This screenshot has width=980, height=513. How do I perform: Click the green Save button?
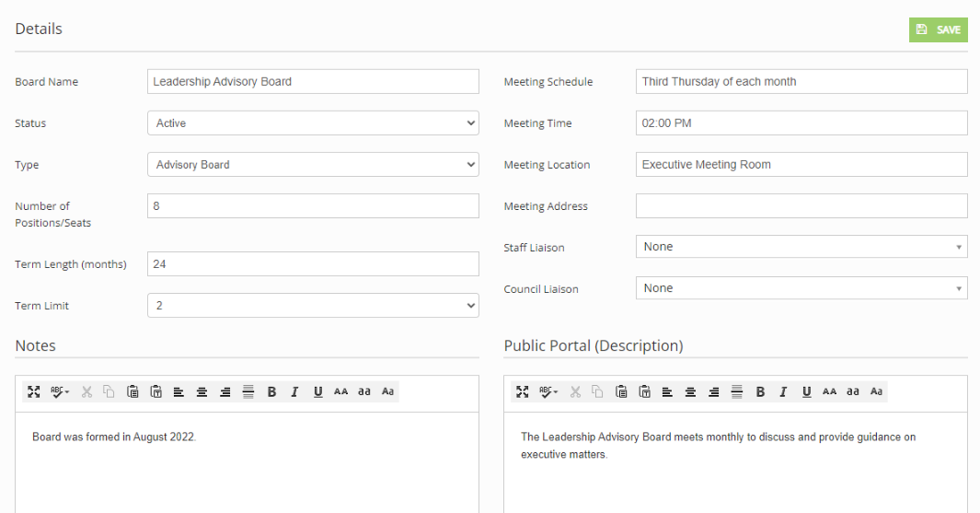tap(938, 29)
